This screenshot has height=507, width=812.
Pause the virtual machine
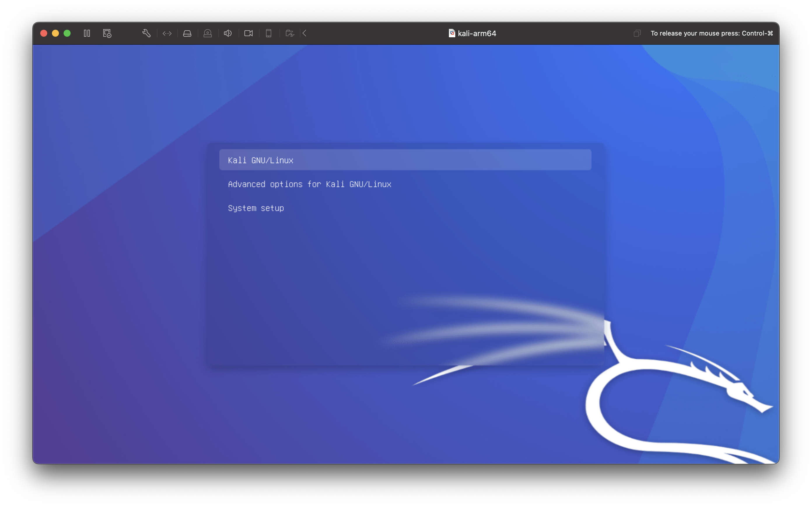click(x=87, y=33)
